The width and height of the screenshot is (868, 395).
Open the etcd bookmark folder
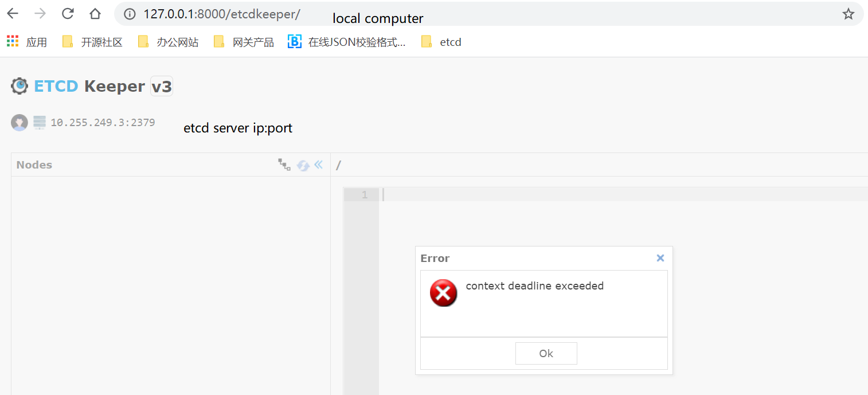tap(441, 42)
